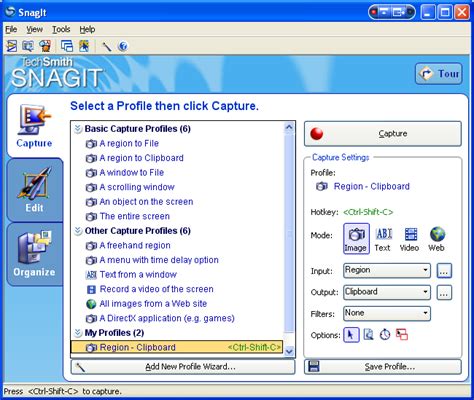Click the compact view icon in title bar widget
Screen dimensions: 474x400
point(384,13)
